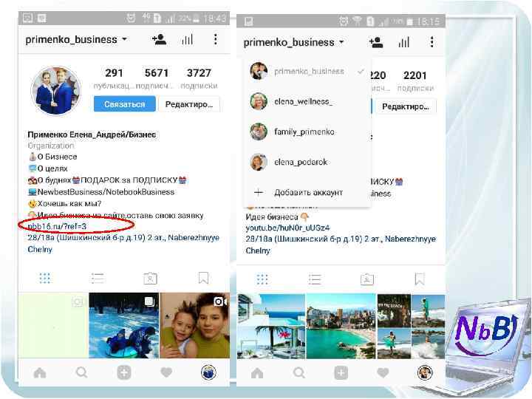Open the circled nbb16.ru/?ref=3 link

tap(57, 226)
